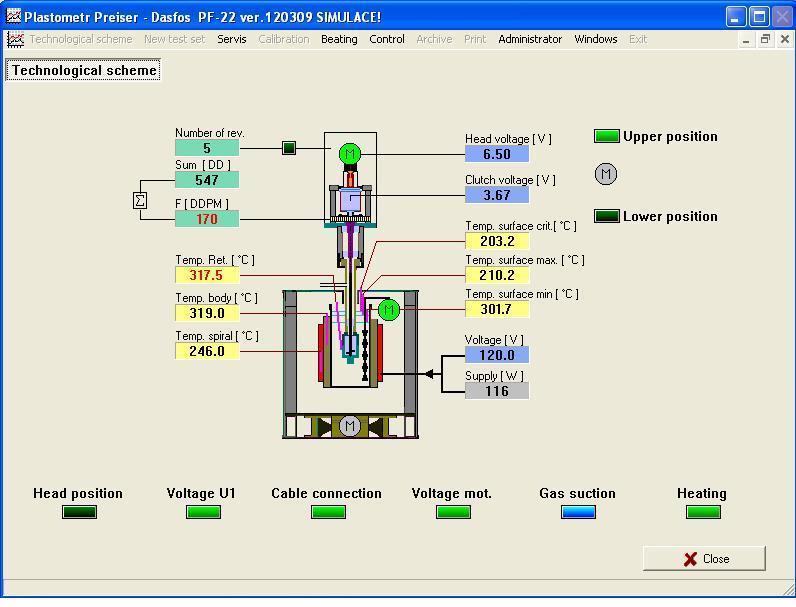Click the Heating status lamp
This screenshot has width=796, height=607.
click(703, 512)
